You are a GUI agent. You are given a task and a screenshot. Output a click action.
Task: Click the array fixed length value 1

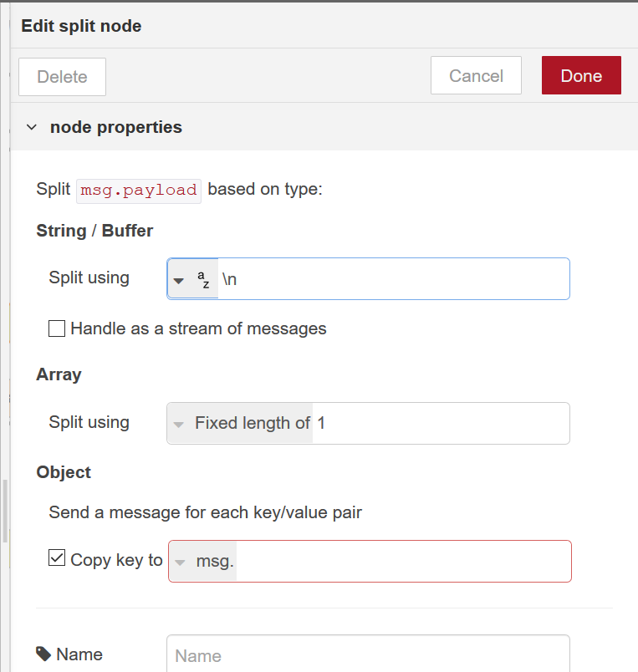pos(441,424)
